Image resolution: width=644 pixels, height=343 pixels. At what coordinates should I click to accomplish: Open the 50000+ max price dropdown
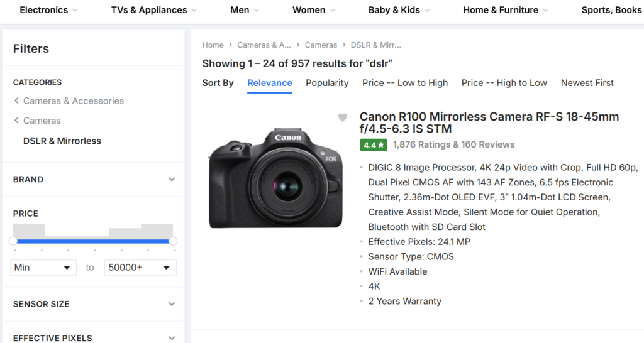point(140,268)
